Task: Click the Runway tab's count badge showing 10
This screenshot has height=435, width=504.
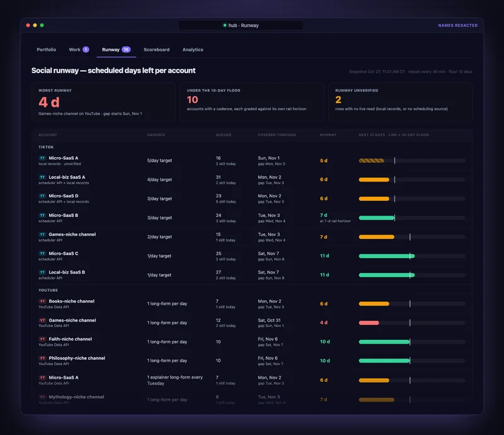Action: pos(126,50)
